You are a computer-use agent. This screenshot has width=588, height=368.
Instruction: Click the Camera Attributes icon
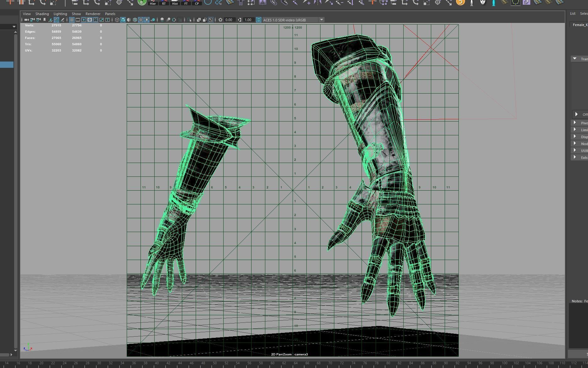point(38,20)
